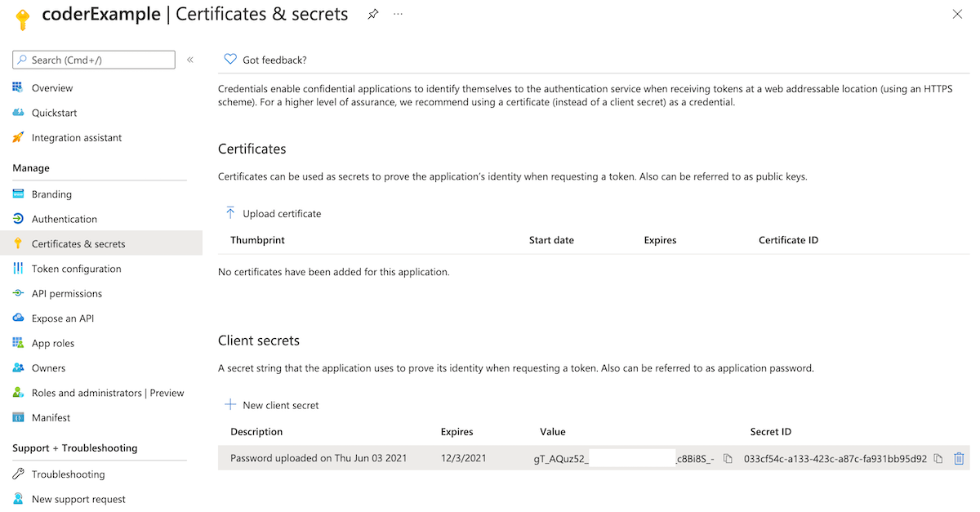Upload a certificate

point(274,212)
